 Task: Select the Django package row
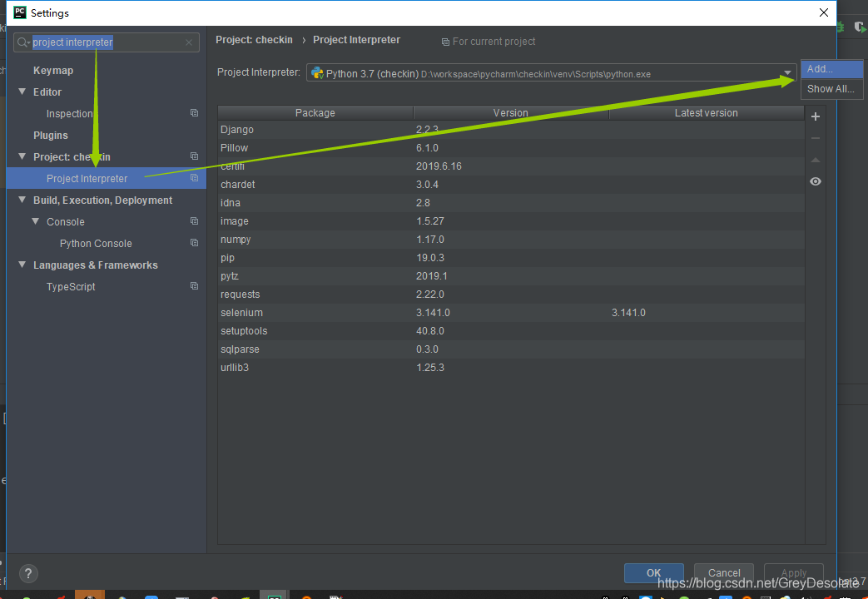(x=511, y=130)
